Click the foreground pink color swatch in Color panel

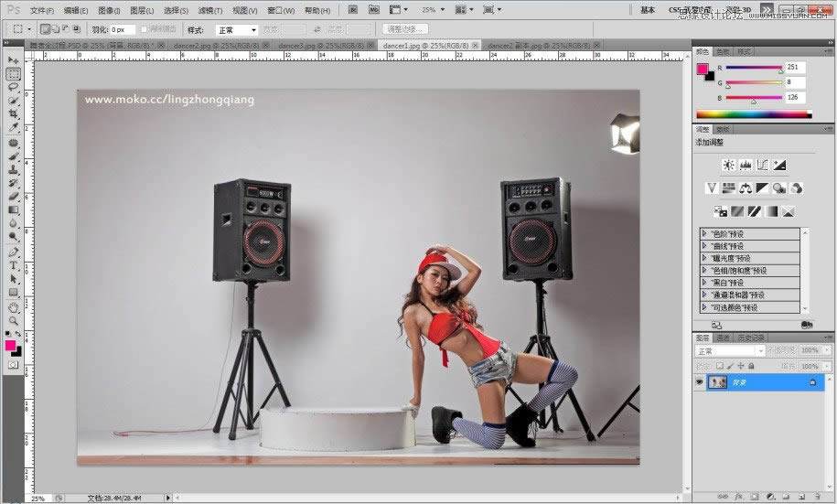coord(703,69)
